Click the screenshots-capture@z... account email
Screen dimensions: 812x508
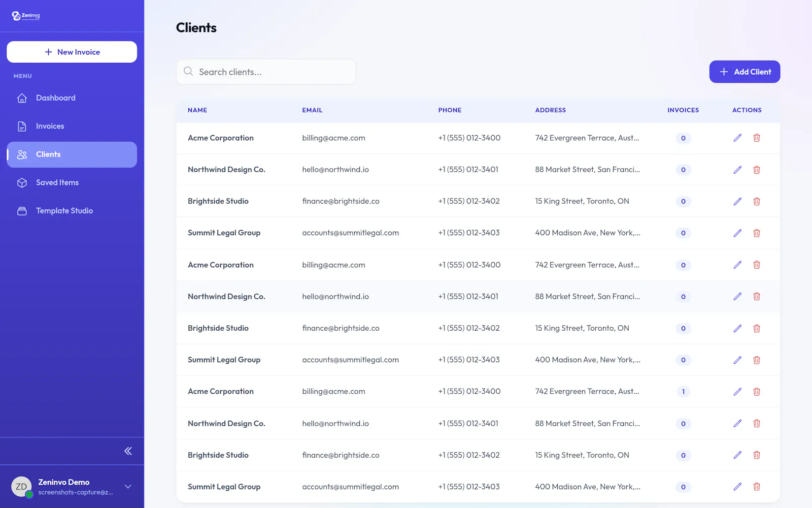pos(76,492)
